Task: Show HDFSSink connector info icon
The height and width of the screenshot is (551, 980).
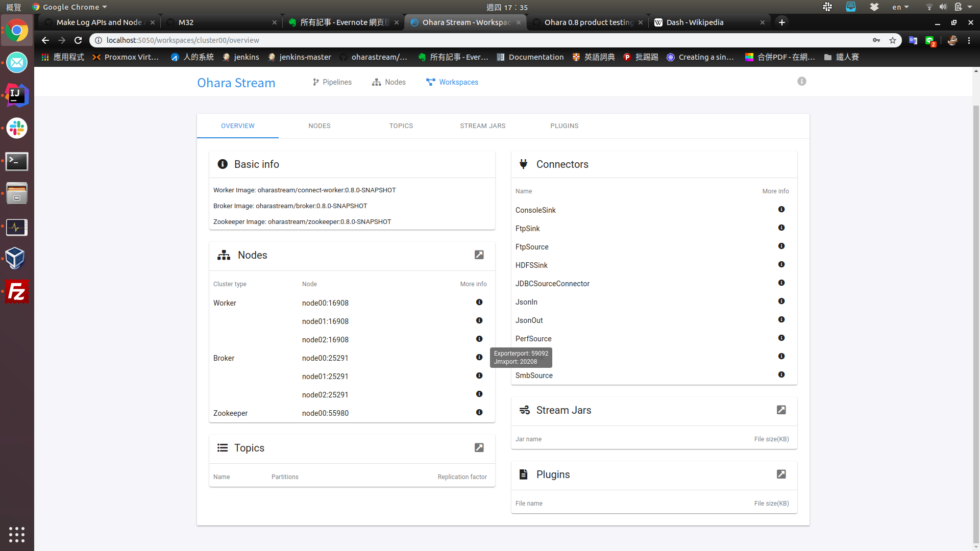Action: pyautogui.click(x=781, y=265)
